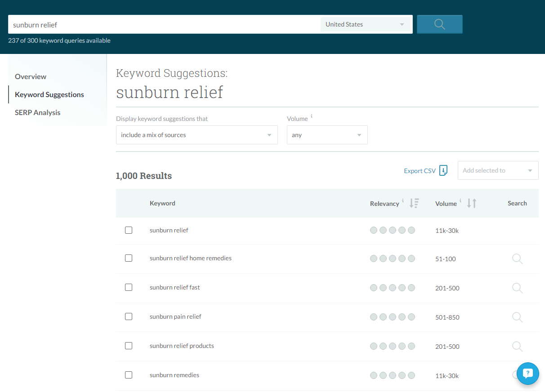The width and height of the screenshot is (545, 392).
Task: Open the SERP Analysis section
Action: 37,112
